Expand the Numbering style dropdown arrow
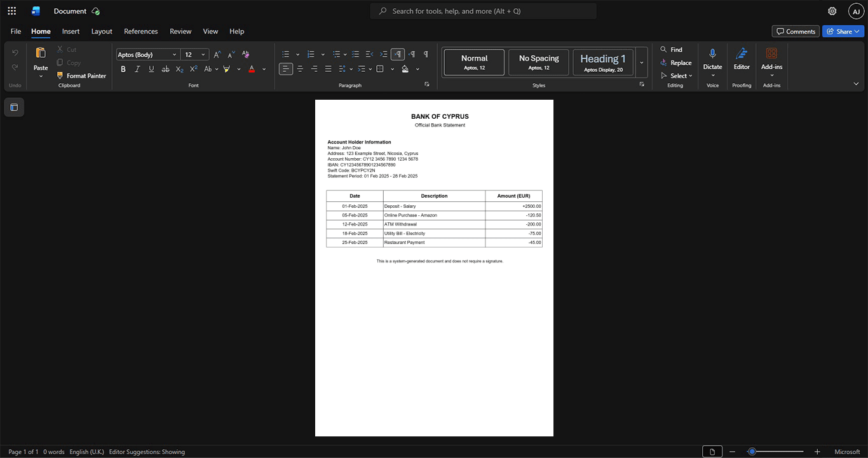The height and width of the screenshot is (458, 868). [x=323, y=55]
